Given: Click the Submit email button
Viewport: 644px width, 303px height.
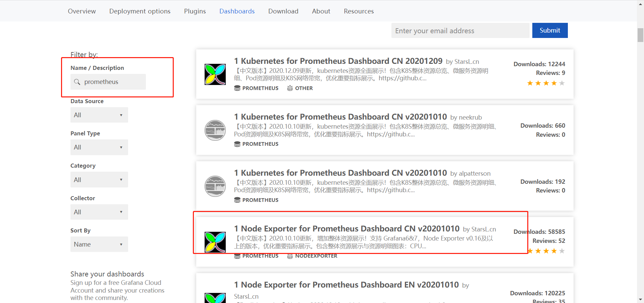Looking at the screenshot, I should (550, 30).
